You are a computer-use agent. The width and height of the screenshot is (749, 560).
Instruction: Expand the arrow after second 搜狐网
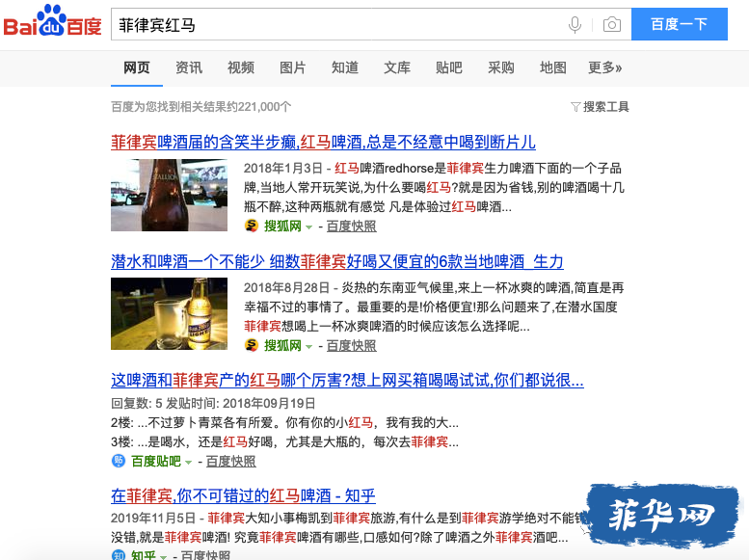click(308, 346)
